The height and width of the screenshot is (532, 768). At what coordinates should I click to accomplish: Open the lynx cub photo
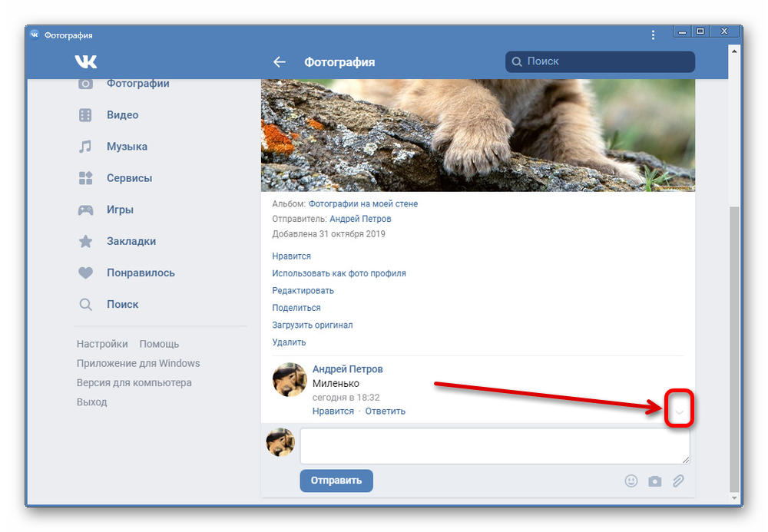click(478, 135)
